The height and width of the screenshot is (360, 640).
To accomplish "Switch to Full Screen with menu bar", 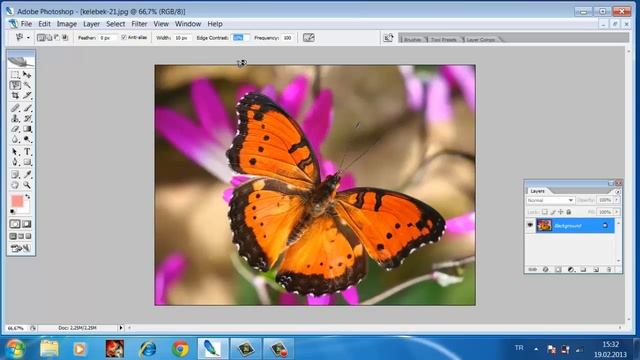I will click(21, 236).
